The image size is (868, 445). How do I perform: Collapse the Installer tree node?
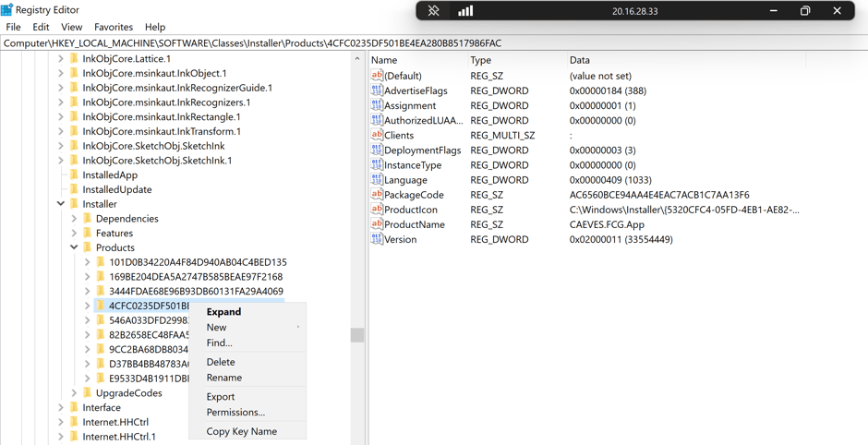pos(61,204)
